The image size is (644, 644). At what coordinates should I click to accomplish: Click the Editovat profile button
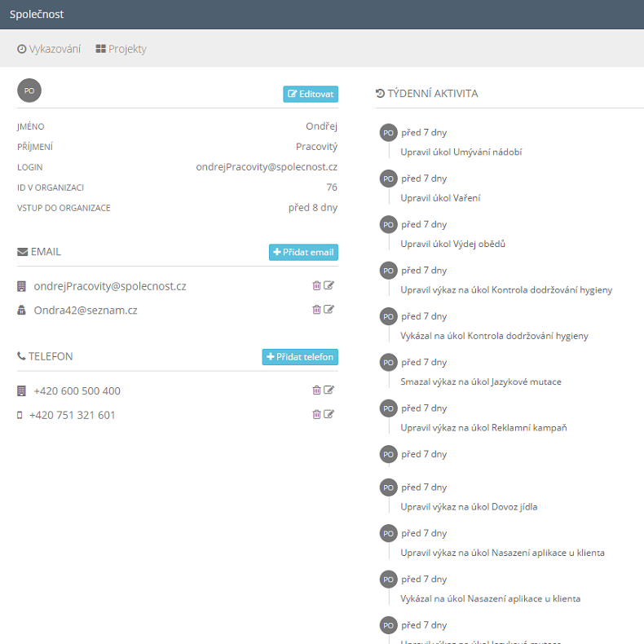(x=311, y=95)
